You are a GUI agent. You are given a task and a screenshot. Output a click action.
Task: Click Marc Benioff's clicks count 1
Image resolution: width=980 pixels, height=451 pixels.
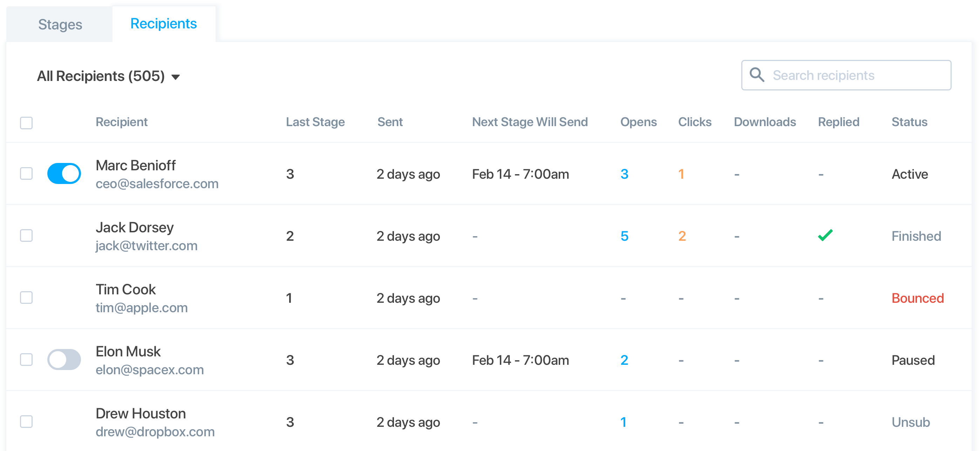[x=681, y=174]
